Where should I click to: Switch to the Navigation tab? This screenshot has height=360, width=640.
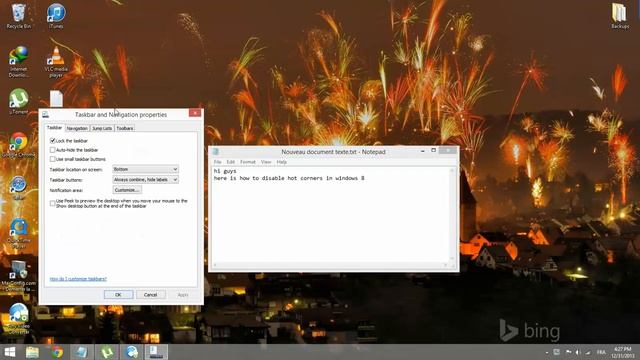[77, 128]
